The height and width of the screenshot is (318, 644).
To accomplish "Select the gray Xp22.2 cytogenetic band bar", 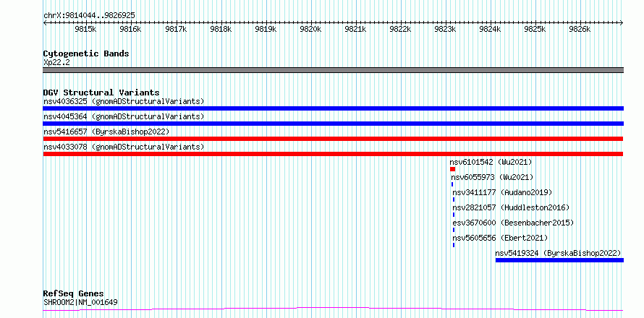I will 333,70.
